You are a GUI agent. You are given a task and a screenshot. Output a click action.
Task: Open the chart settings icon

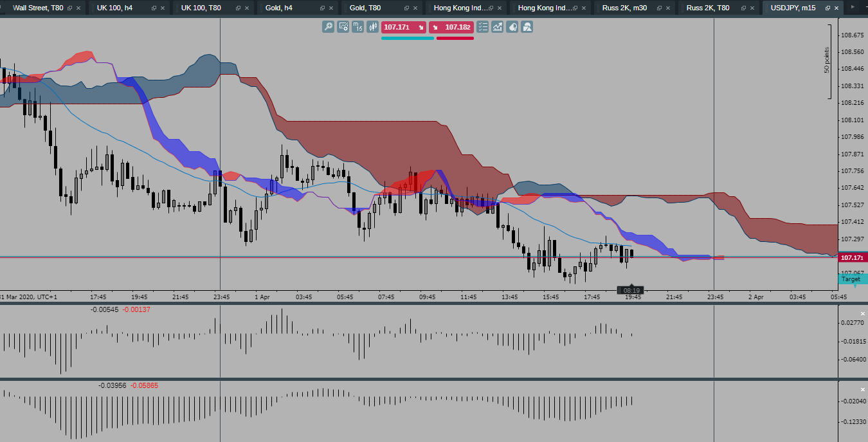click(x=343, y=27)
